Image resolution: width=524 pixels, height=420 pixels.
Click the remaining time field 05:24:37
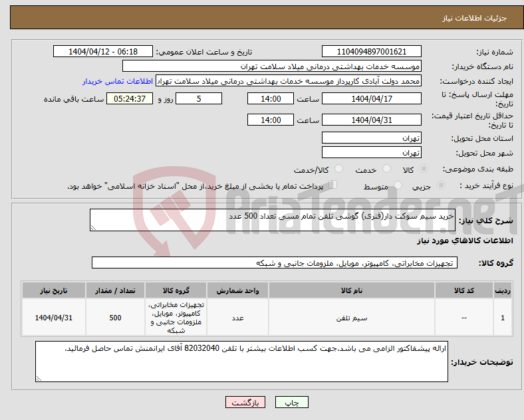130,98
